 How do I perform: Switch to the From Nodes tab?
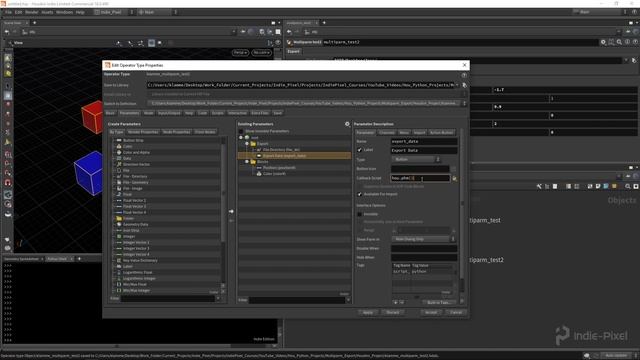[205, 132]
